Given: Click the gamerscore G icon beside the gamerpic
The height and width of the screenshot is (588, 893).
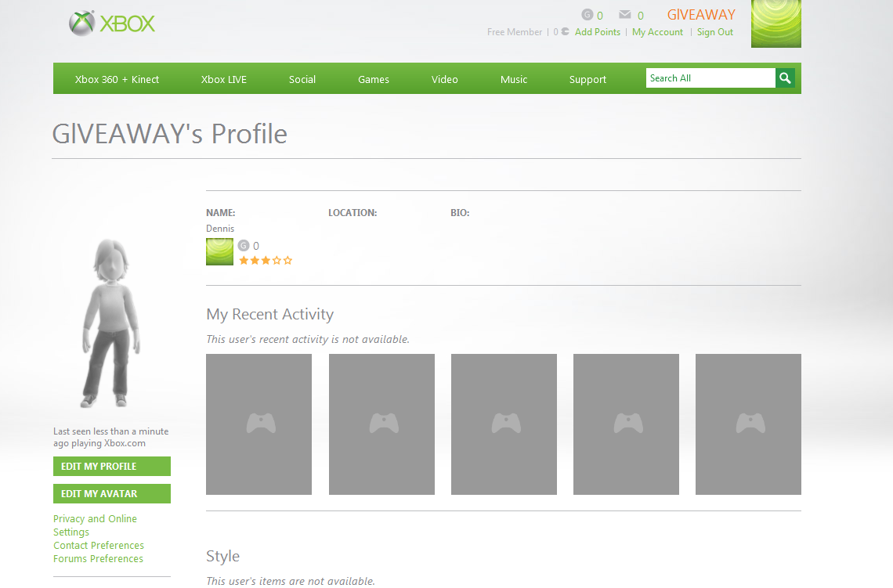Looking at the screenshot, I should (x=244, y=245).
